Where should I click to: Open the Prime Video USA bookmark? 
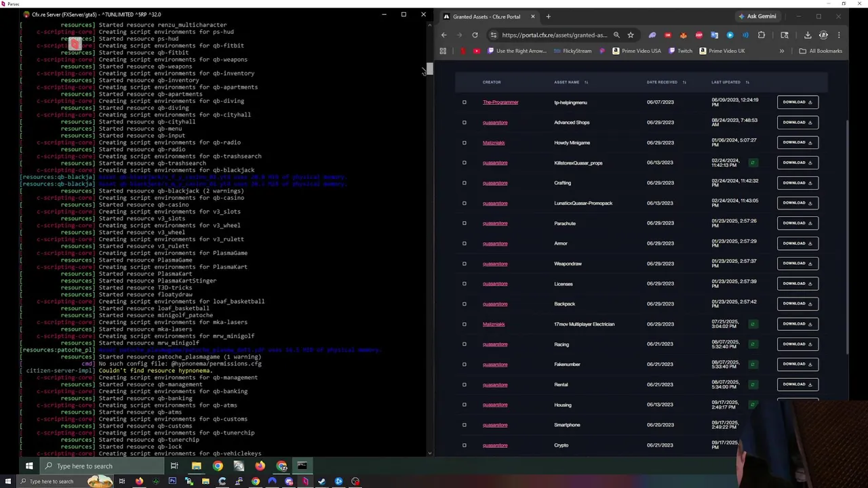(x=638, y=51)
